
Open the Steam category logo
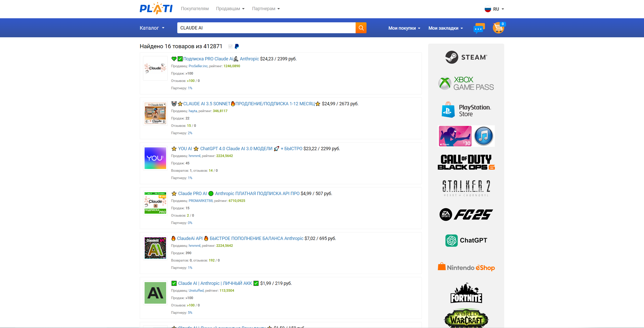coord(466,57)
